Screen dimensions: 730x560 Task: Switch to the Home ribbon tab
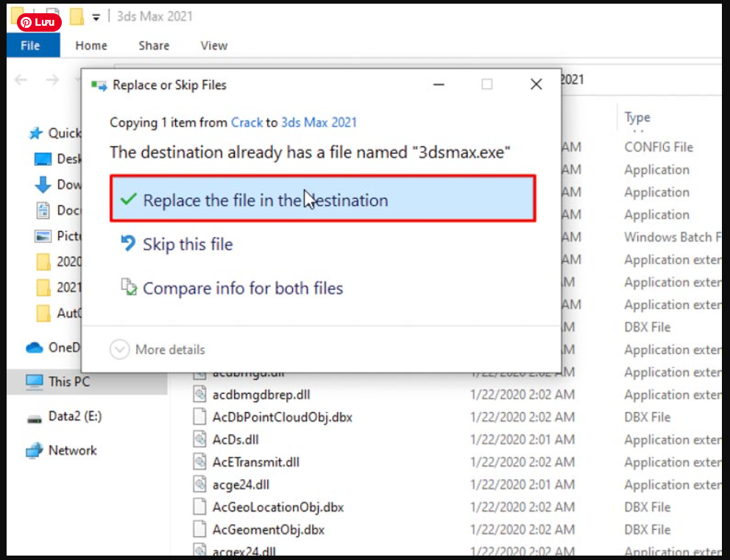(x=91, y=46)
